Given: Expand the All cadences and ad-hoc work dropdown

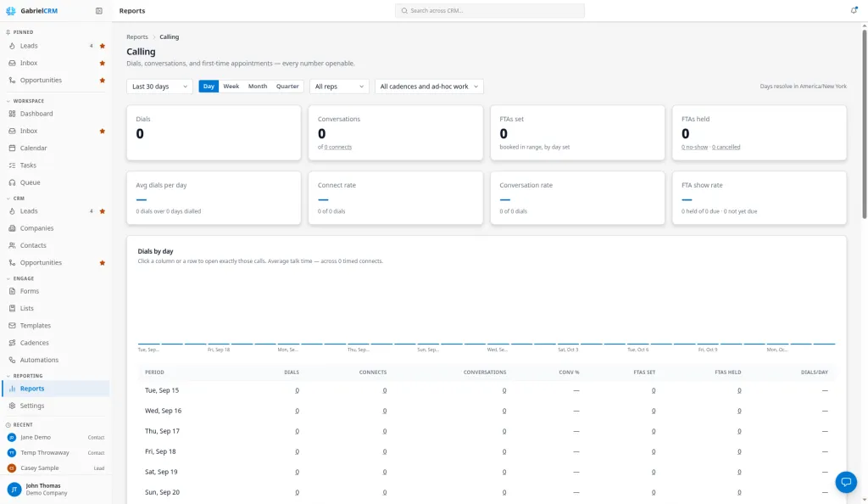Looking at the screenshot, I should pyautogui.click(x=429, y=87).
